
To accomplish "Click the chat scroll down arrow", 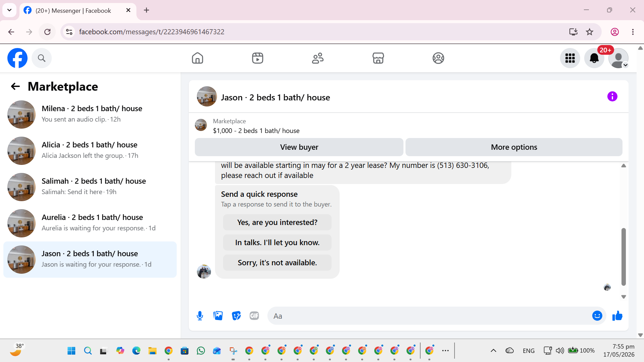I will click(x=624, y=297).
